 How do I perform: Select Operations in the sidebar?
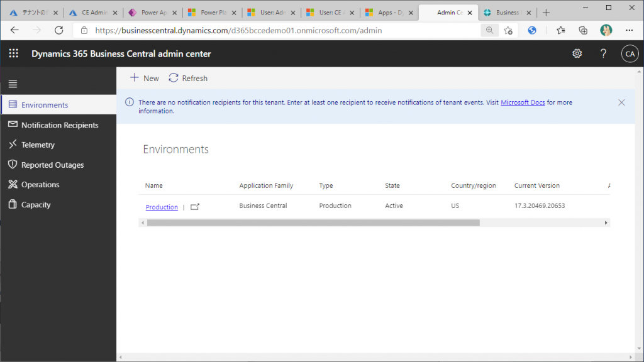(58, 184)
